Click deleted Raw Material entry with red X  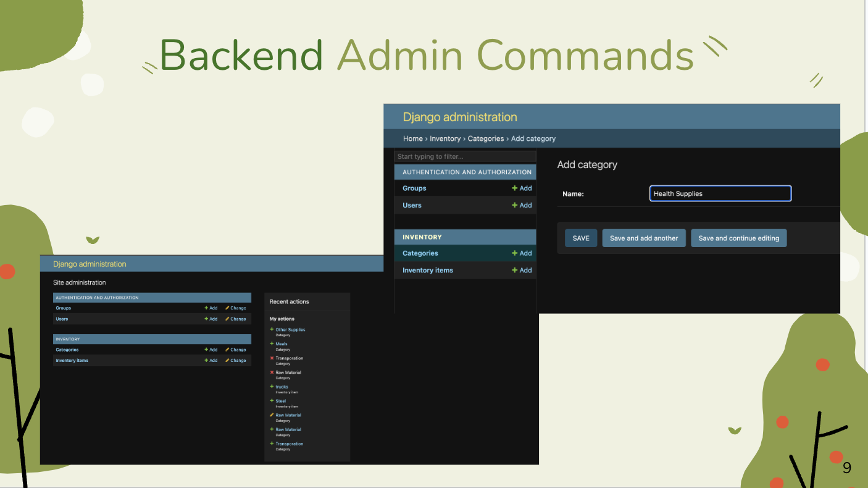(x=288, y=372)
